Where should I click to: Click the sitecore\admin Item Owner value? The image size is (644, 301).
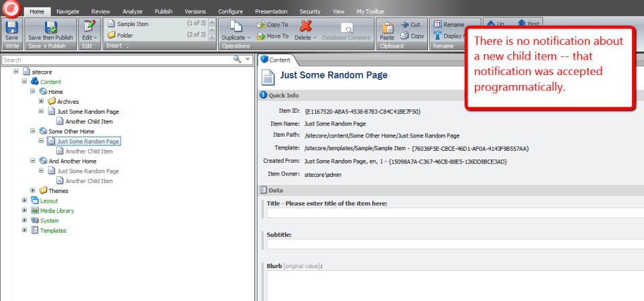[323, 175]
